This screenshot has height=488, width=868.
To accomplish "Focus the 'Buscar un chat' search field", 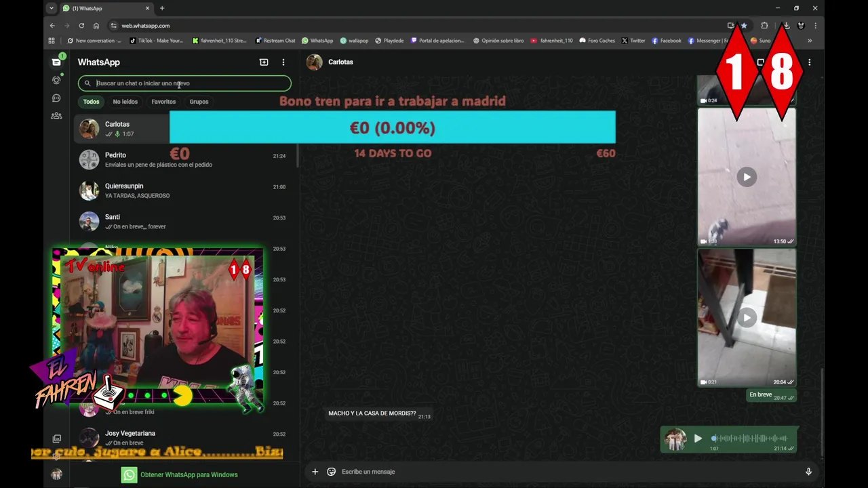I will point(184,83).
